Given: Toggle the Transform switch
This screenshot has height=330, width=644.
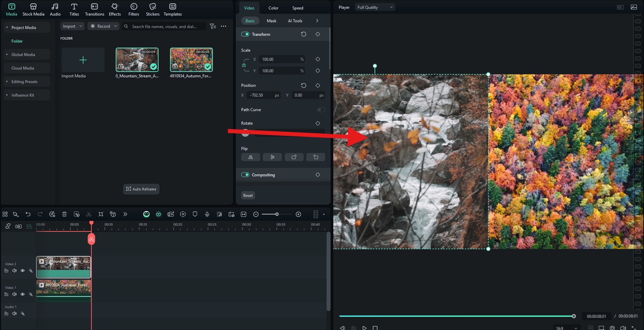Looking at the screenshot, I should 245,34.
